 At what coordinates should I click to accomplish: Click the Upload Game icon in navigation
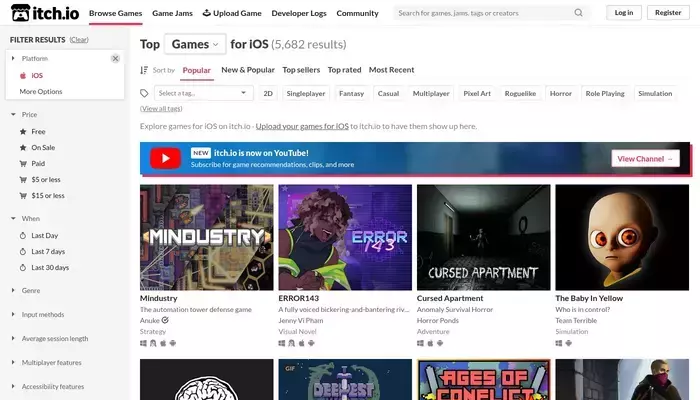tap(207, 12)
